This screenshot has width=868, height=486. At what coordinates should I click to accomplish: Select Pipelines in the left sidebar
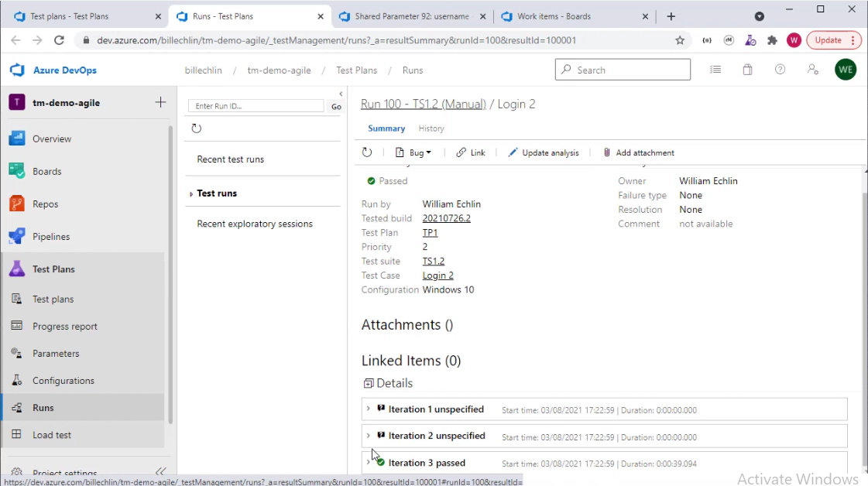[51, 237]
